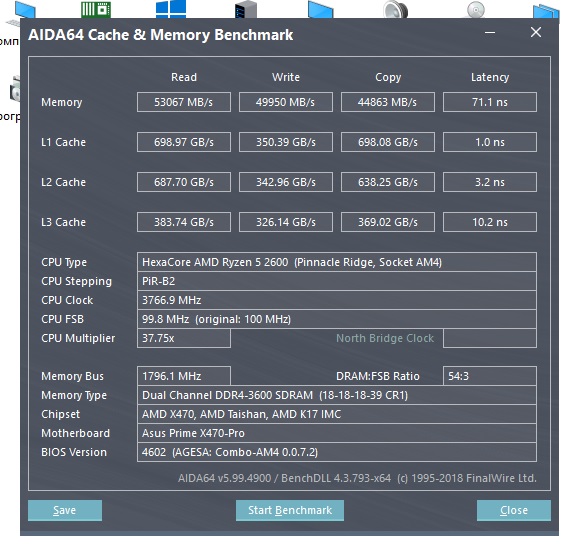
Task: Minimize the AIDA64 benchmark window
Action: point(490,33)
